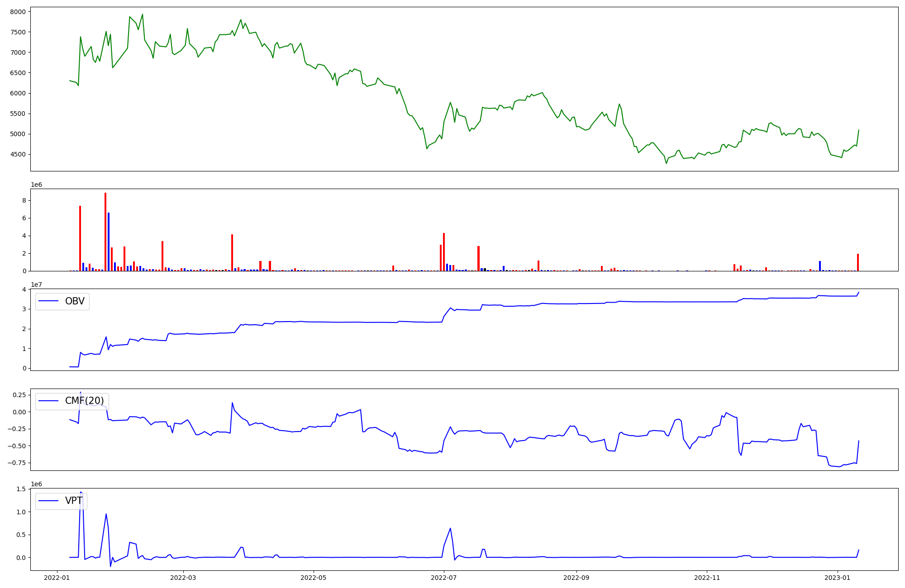The width and height of the screenshot is (905, 588).
Task: Click the tallest red volume bar
Action: tap(105, 232)
